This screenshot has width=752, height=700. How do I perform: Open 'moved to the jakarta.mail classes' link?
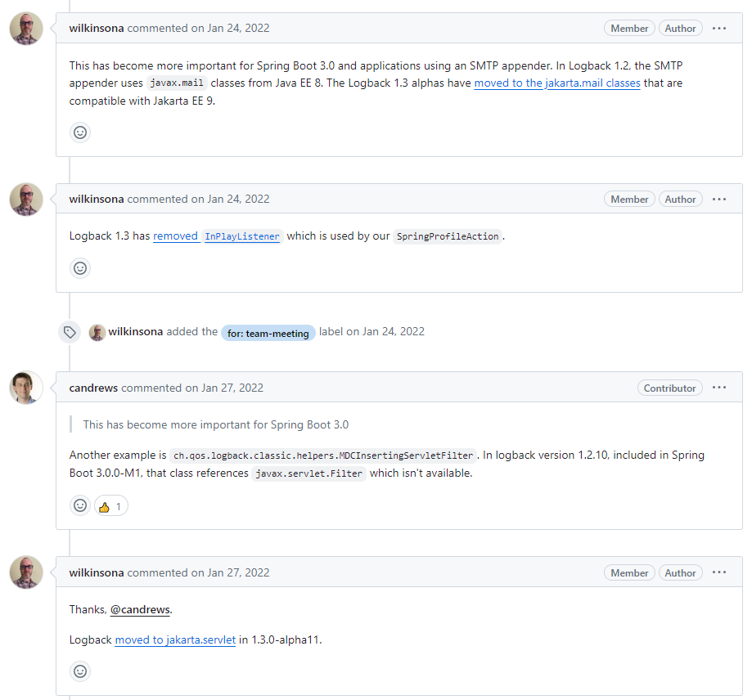pos(556,83)
